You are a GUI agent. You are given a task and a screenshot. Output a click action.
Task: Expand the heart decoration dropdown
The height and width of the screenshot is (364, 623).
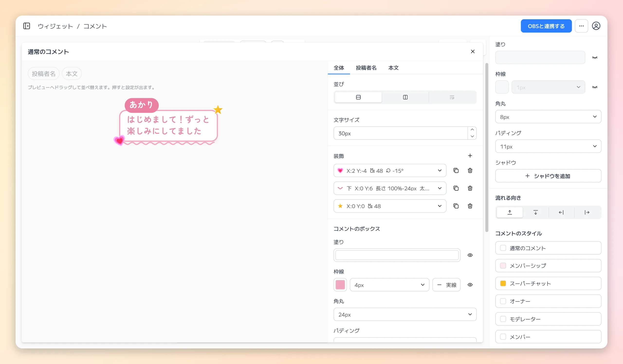pyautogui.click(x=390, y=171)
